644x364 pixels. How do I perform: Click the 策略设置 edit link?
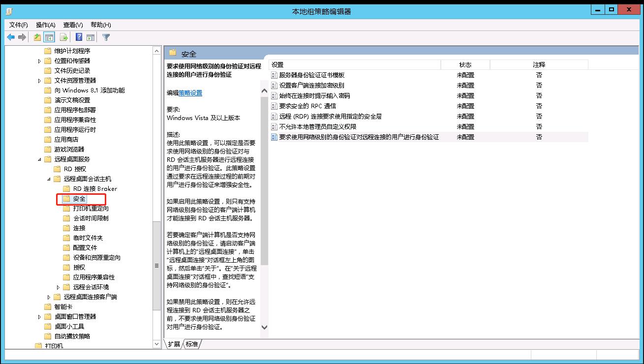190,93
